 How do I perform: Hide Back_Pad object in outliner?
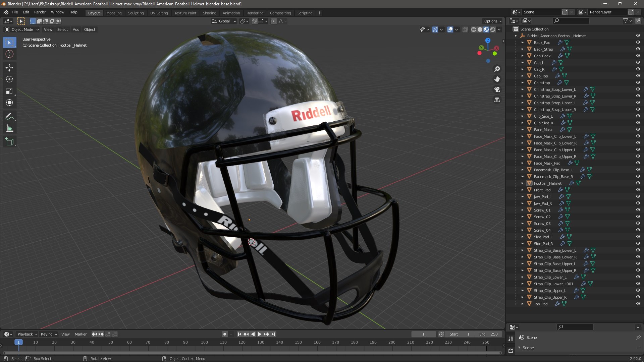(638, 43)
